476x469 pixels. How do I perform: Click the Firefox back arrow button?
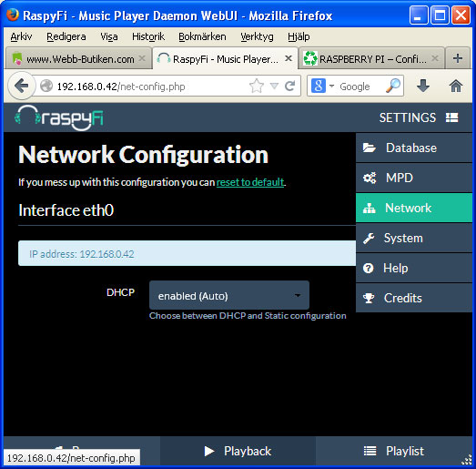pyautogui.click(x=22, y=86)
